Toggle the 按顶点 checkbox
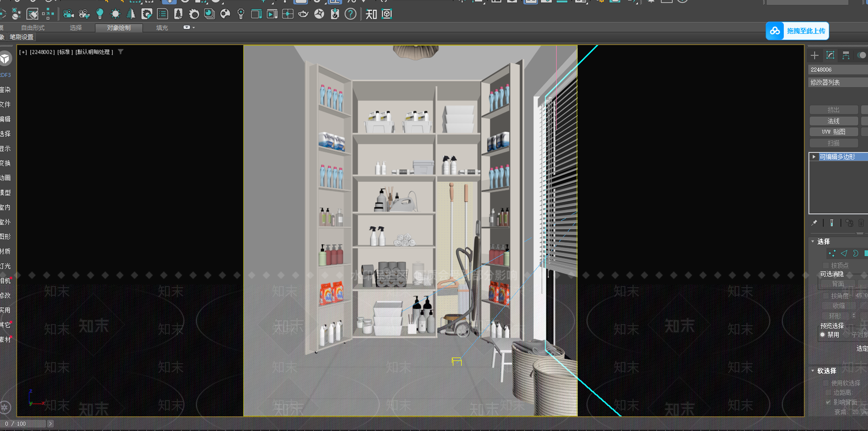Screen dimensions: 868x431 pyautogui.click(x=827, y=265)
